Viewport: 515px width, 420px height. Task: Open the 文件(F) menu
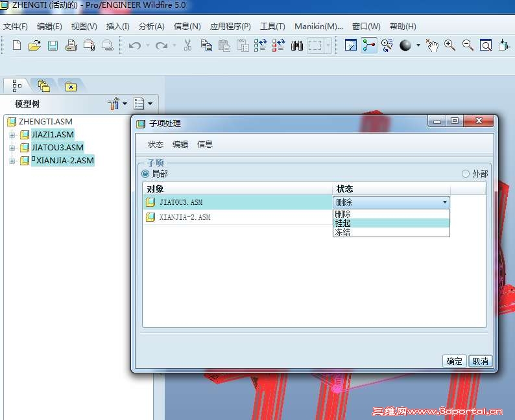click(16, 26)
